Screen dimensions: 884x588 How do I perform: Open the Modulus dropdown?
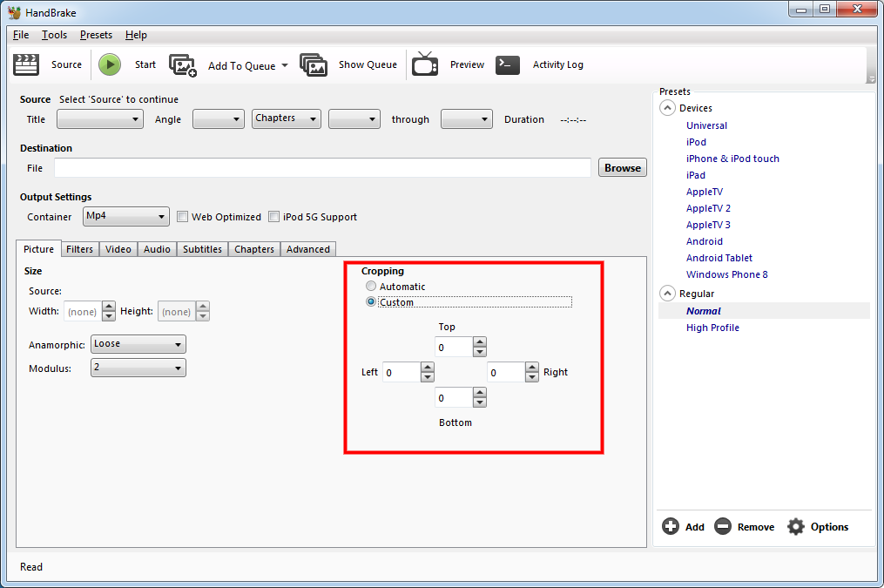[138, 368]
